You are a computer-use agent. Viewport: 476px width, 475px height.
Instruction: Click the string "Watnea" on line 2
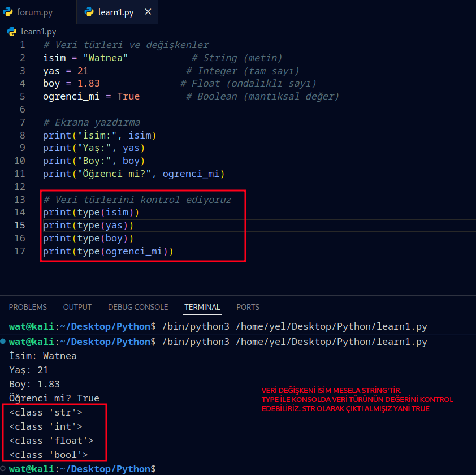105,58
